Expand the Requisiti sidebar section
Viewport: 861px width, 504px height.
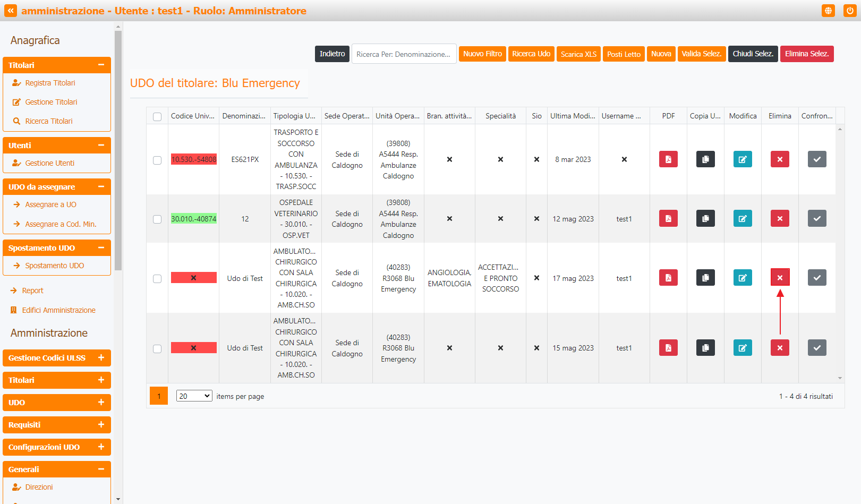point(57,425)
